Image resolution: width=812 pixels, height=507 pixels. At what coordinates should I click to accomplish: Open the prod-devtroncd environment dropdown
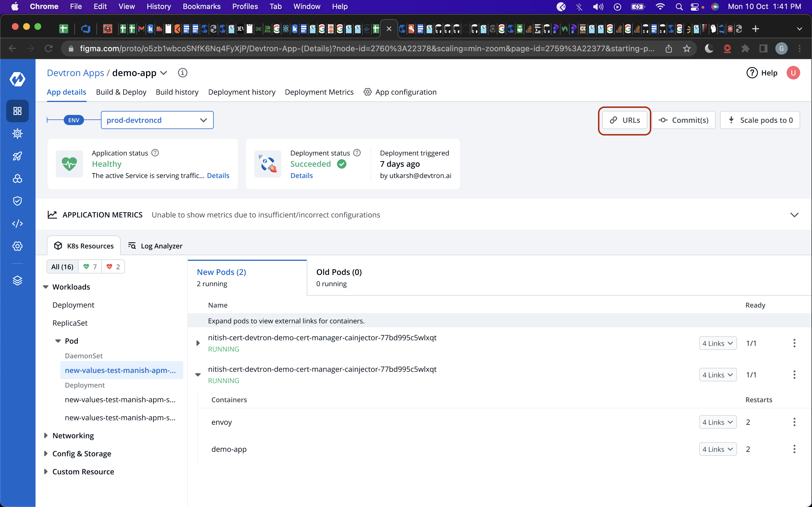pos(157,120)
